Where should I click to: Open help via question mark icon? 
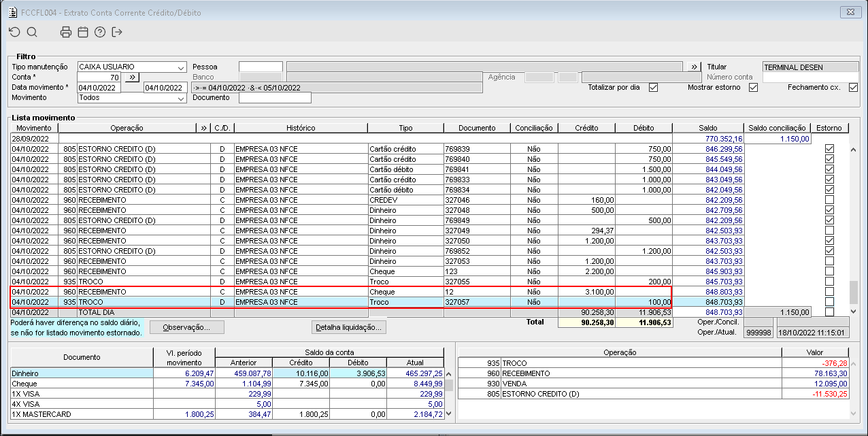(x=100, y=32)
